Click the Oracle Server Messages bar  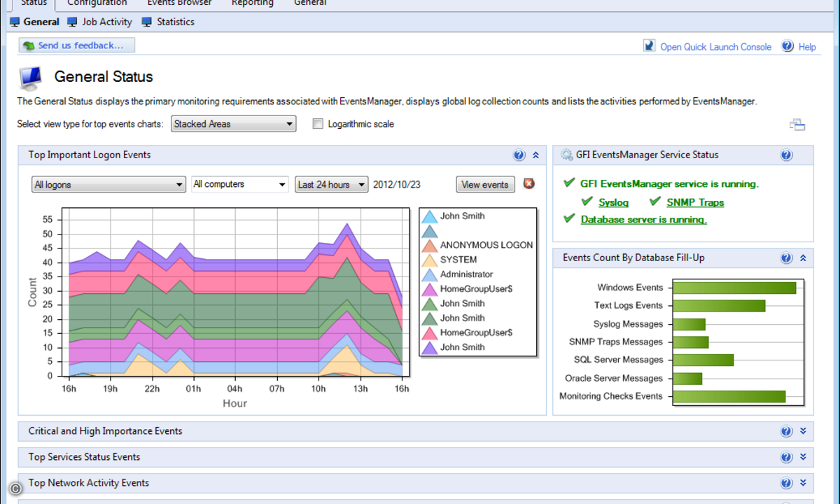point(687,379)
